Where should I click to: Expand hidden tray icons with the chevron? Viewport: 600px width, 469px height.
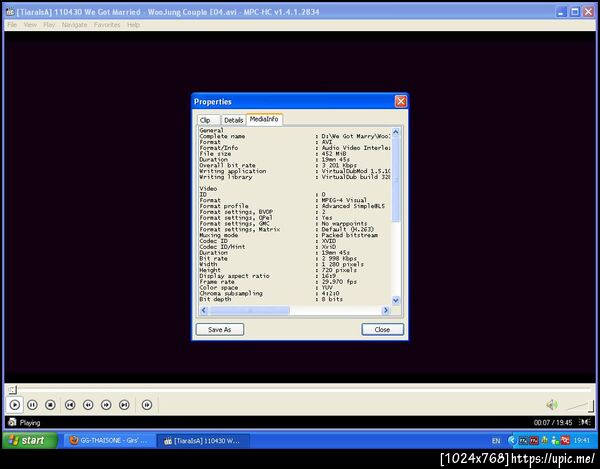tap(512, 441)
